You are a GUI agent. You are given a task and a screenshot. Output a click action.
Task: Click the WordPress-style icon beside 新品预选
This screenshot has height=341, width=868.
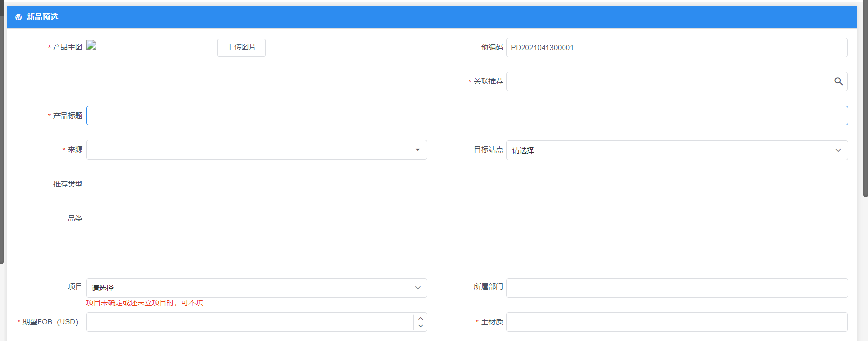19,17
